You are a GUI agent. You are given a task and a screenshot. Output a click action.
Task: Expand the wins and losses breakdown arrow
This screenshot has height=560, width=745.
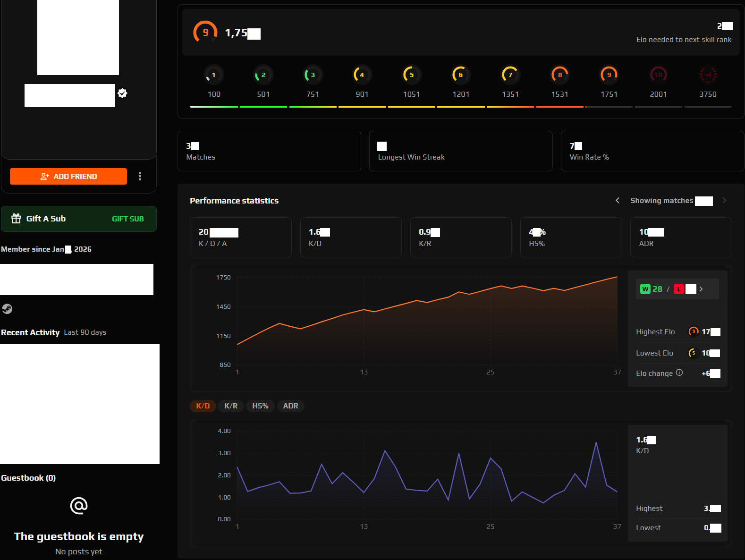701,289
